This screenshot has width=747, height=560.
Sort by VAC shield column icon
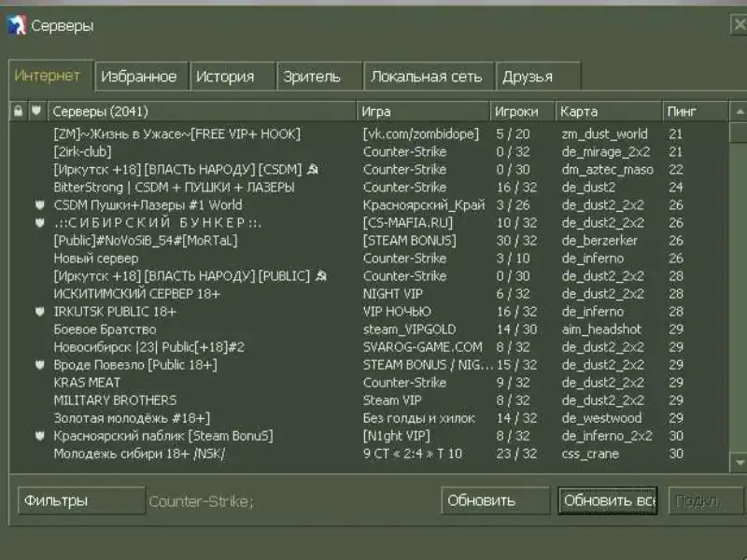point(36,111)
